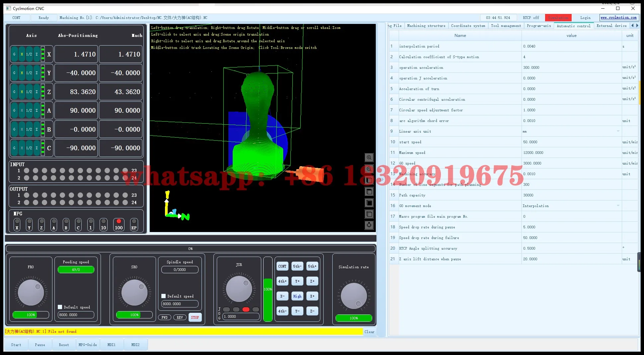Collapse the side panel with the double chevron
The image size is (644, 355).
(381, 180)
